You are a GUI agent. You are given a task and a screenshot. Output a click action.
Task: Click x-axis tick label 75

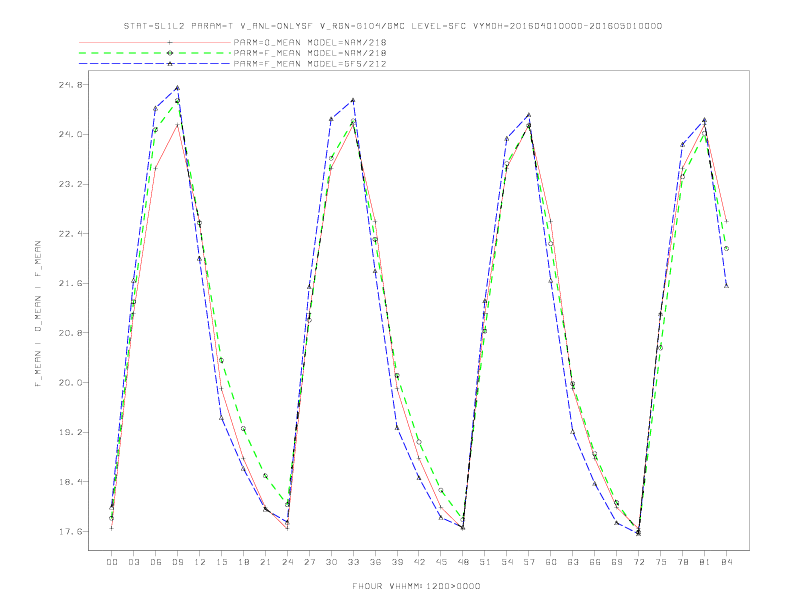(x=661, y=562)
